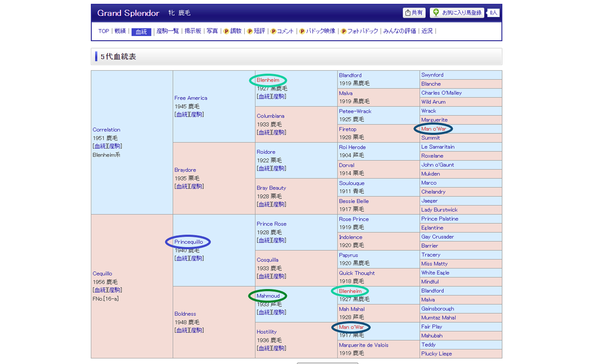This screenshot has height=364, width=600.
Task: Click the 血統 link under Cequillo
Action: click(x=100, y=290)
